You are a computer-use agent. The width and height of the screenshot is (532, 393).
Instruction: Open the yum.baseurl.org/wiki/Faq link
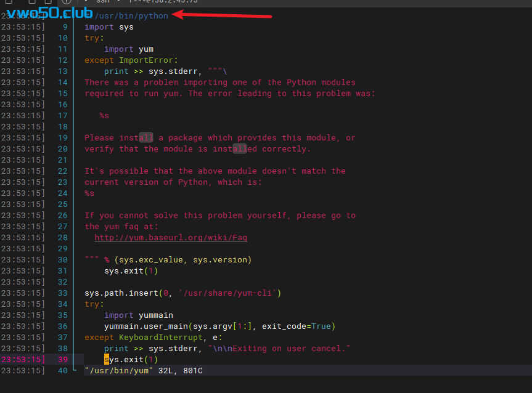(171, 238)
